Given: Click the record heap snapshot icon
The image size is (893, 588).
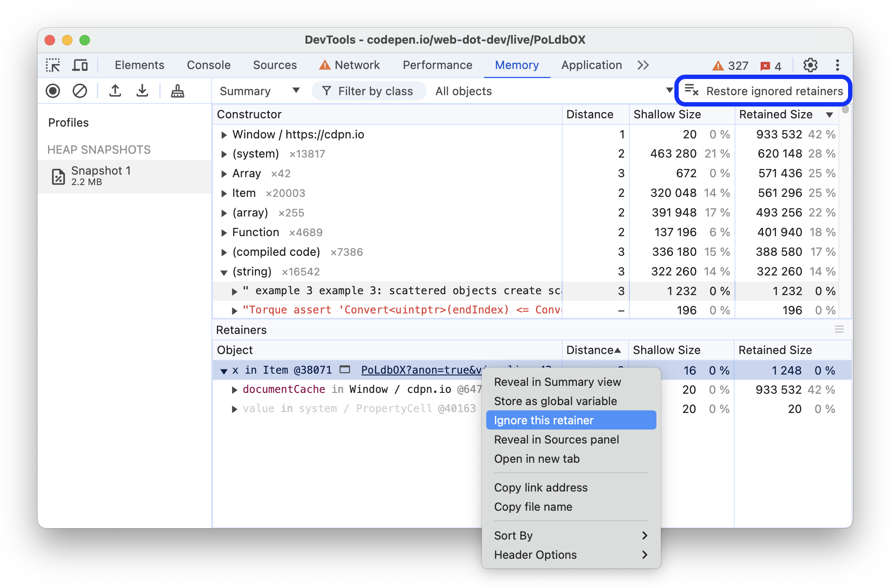Looking at the screenshot, I should click(52, 91).
